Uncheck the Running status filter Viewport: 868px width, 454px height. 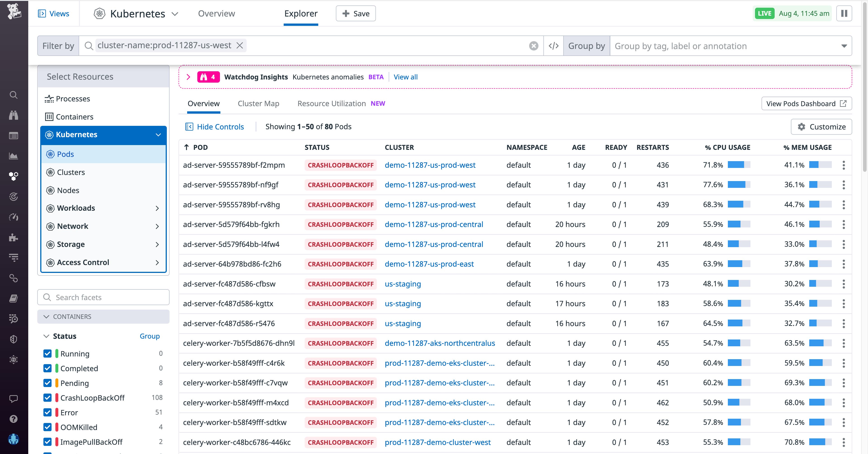pos(47,354)
